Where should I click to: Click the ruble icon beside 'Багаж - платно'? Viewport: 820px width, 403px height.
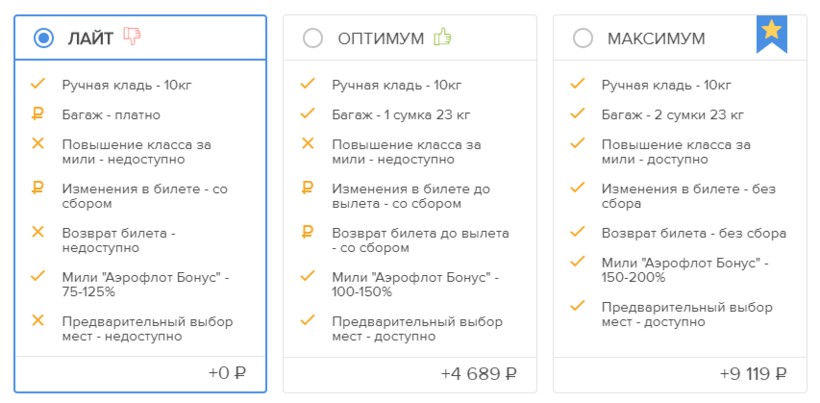38,114
